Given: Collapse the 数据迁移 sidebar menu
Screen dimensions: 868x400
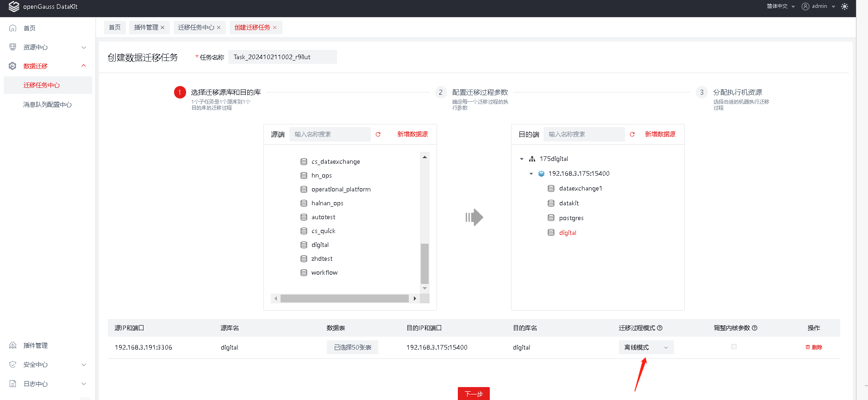Looking at the screenshot, I should 84,66.
